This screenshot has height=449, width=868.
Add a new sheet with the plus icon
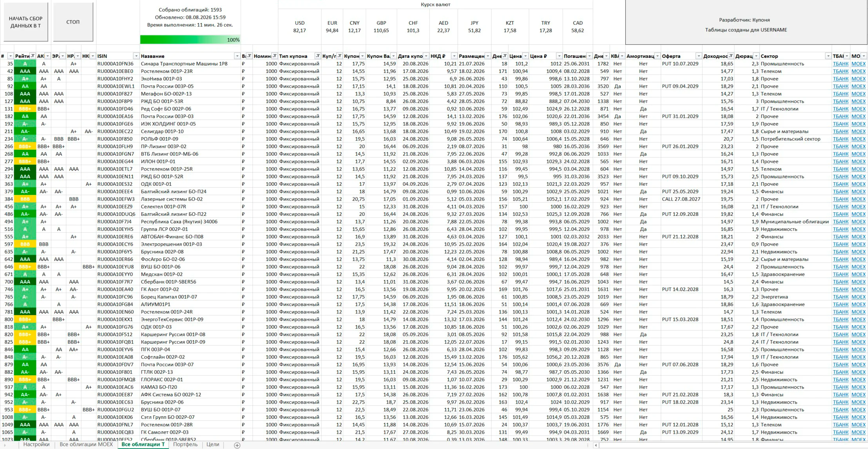click(237, 445)
